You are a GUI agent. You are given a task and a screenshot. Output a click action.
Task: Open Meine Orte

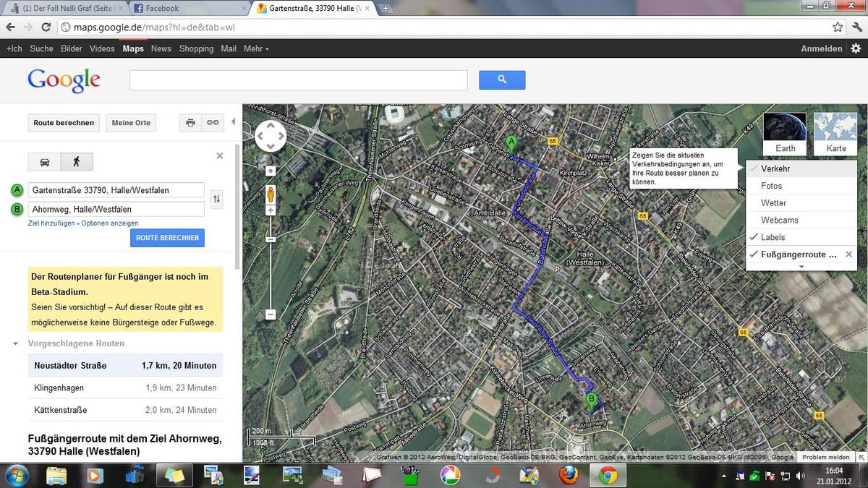131,123
